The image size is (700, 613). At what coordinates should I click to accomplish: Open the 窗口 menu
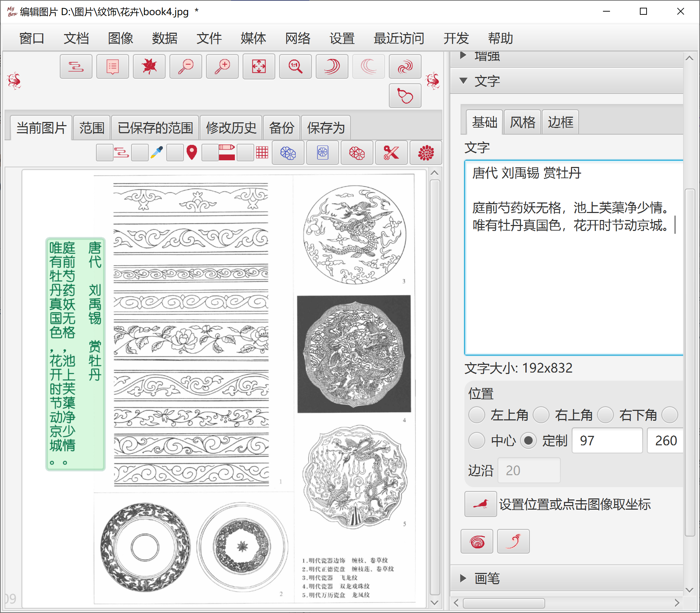(32, 38)
